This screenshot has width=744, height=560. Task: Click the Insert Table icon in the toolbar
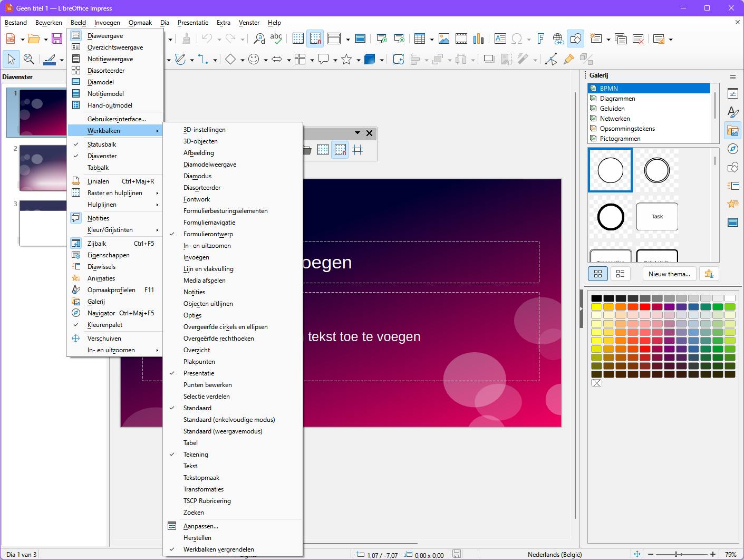[420, 39]
